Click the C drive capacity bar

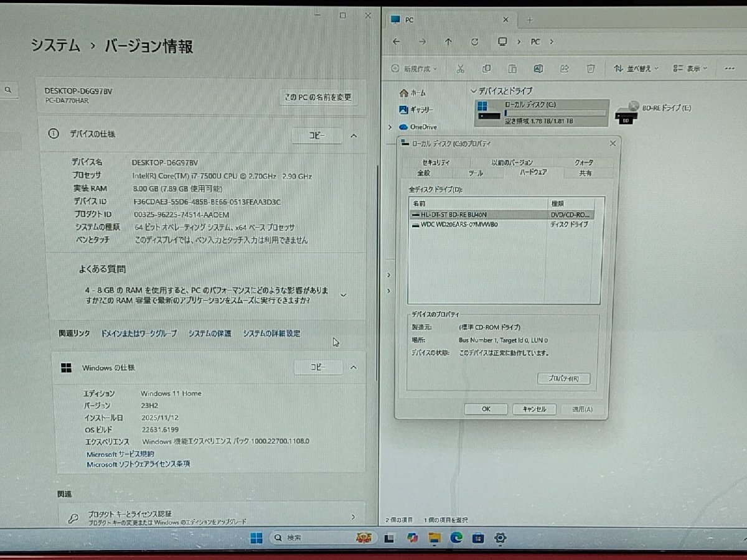pyautogui.click(x=554, y=113)
